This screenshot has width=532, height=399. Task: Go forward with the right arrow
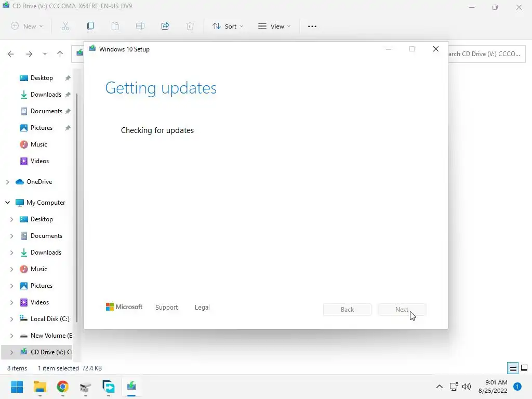pyautogui.click(x=29, y=54)
